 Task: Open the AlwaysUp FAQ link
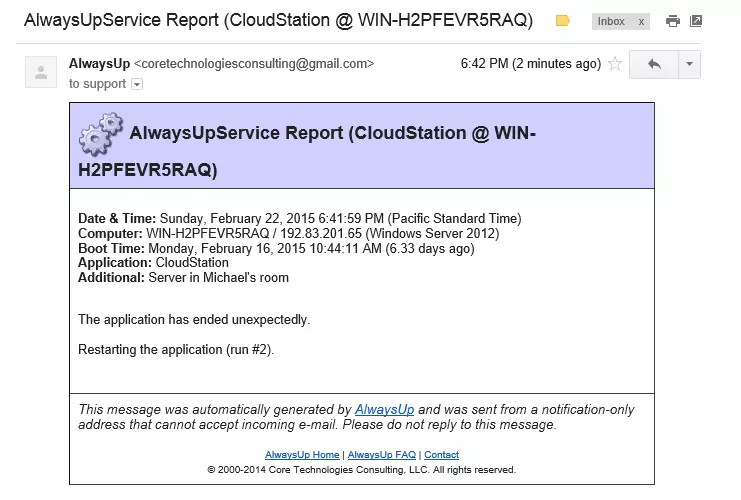[x=382, y=455]
